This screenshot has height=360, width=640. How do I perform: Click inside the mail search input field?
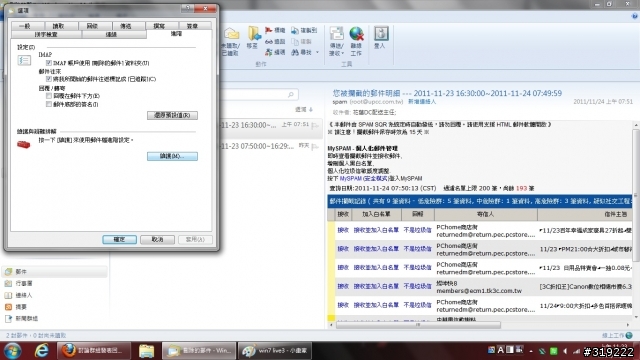253,95
